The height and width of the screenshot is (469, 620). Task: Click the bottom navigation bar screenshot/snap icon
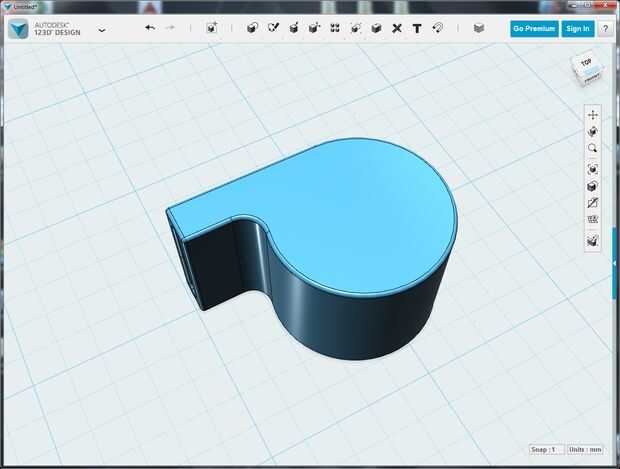click(592, 240)
